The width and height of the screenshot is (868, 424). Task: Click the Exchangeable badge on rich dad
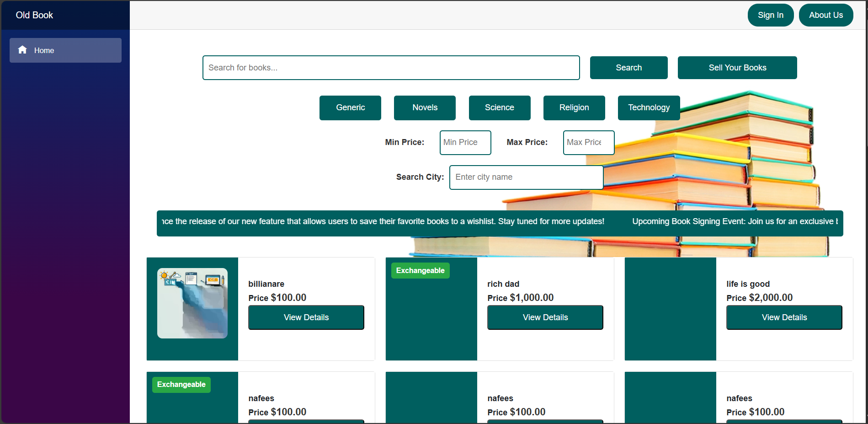click(x=421, y=270)
